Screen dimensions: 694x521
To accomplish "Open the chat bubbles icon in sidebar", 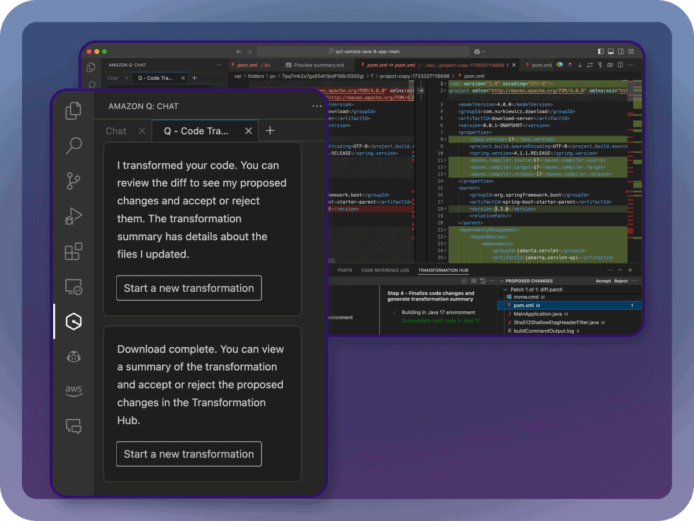I will (73, 426).
